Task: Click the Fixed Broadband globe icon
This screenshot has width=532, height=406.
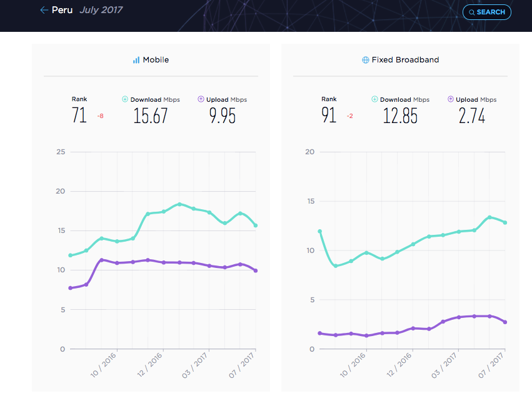Action: tap(366, 60)
